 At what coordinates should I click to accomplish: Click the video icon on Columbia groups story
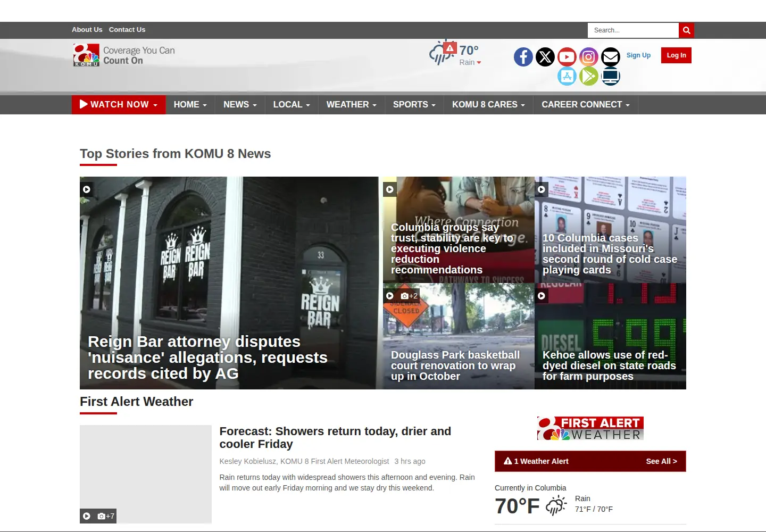tap(390, 189)
